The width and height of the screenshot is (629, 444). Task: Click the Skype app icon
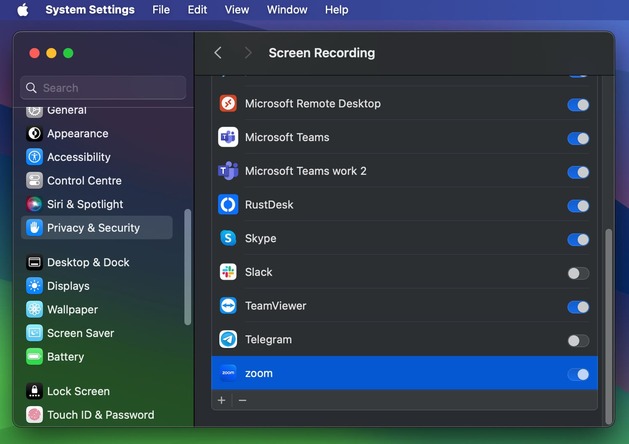click(228, 238)
